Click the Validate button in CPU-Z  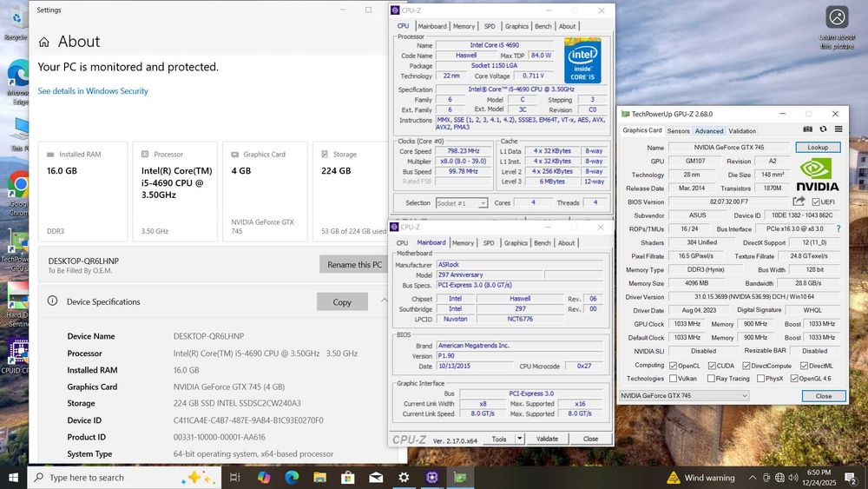click(547, 439)
